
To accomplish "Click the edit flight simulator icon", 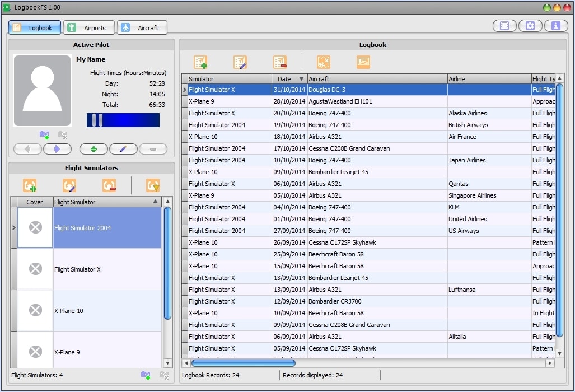I will [69, 185].
